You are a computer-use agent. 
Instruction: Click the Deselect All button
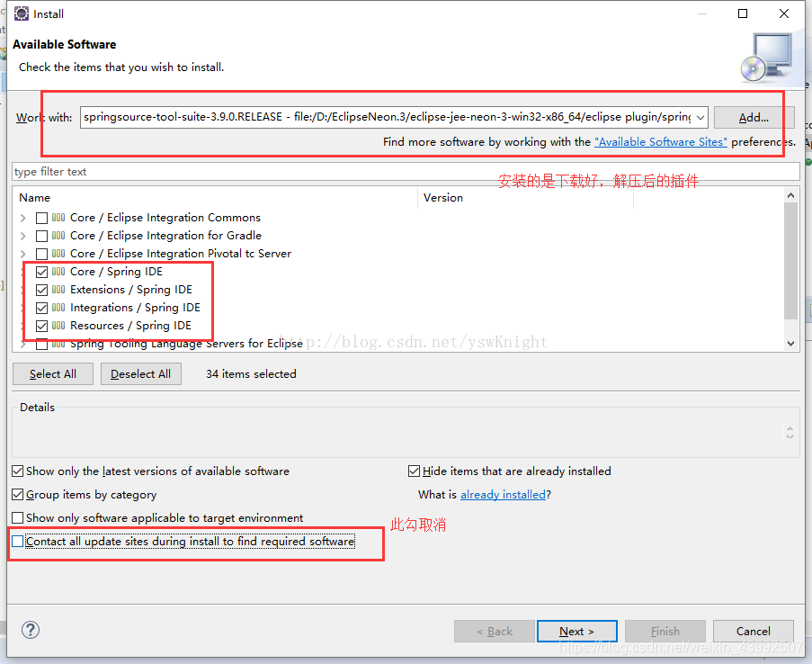pyautogui.click(x=141, y=373)
